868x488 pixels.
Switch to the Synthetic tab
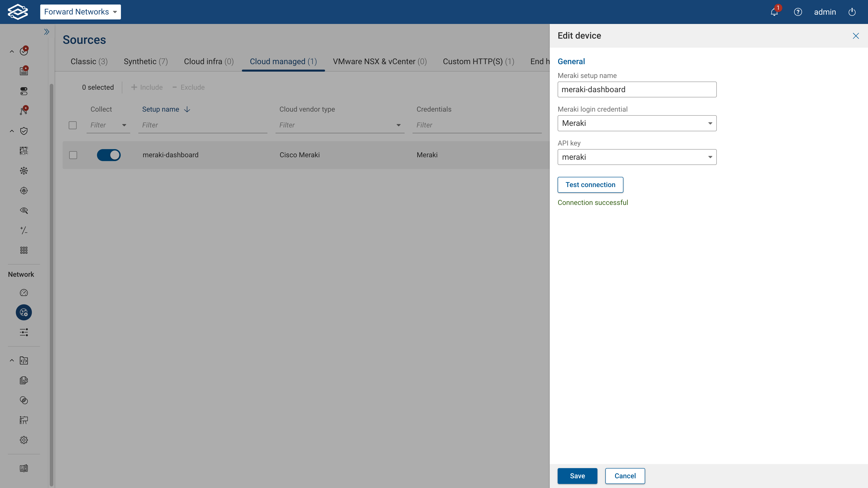coord(146,61)
